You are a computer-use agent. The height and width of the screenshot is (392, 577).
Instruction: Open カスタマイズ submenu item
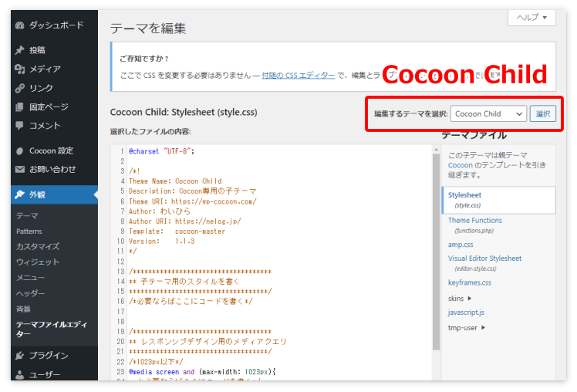[x=38, y=247]
